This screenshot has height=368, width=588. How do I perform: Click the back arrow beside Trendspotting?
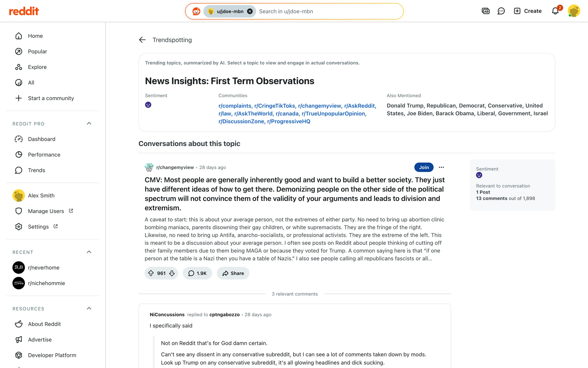[142, 40]
